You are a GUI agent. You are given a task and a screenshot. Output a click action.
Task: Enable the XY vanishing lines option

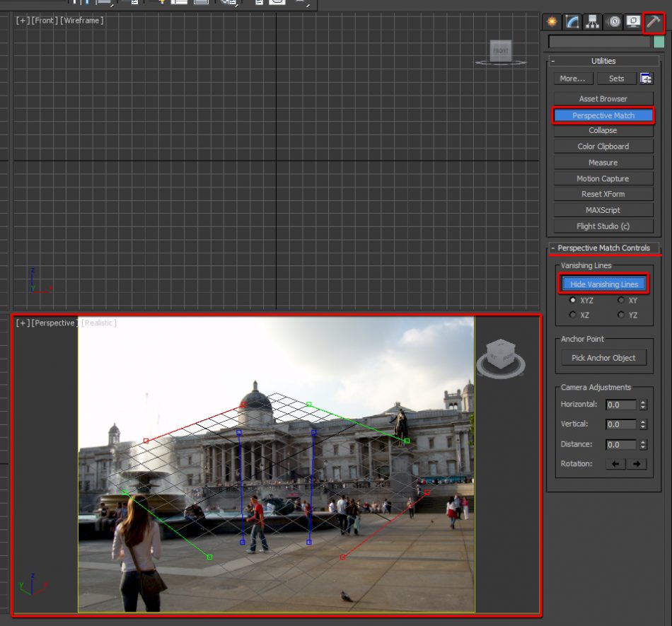pos(621,300)
